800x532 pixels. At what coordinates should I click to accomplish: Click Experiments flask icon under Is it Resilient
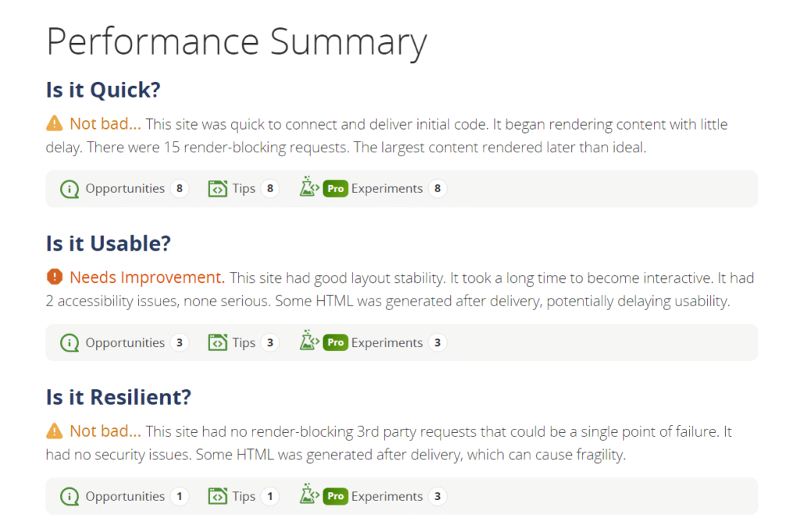[308, 496]
